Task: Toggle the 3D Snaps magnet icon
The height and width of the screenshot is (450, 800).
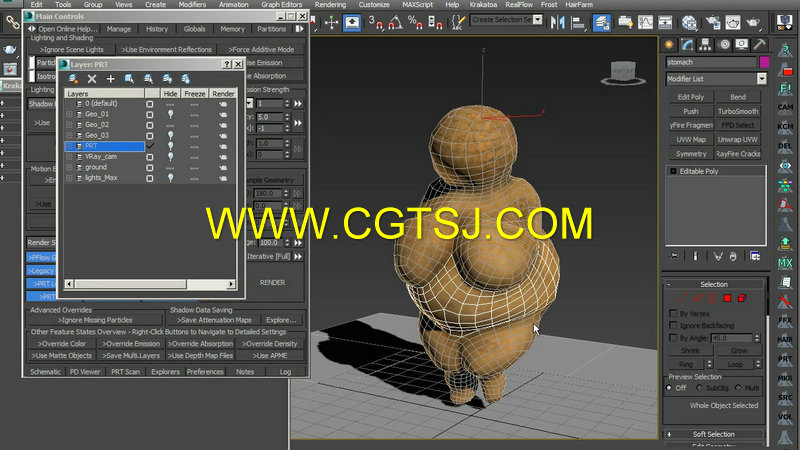Action: [375, 22]
